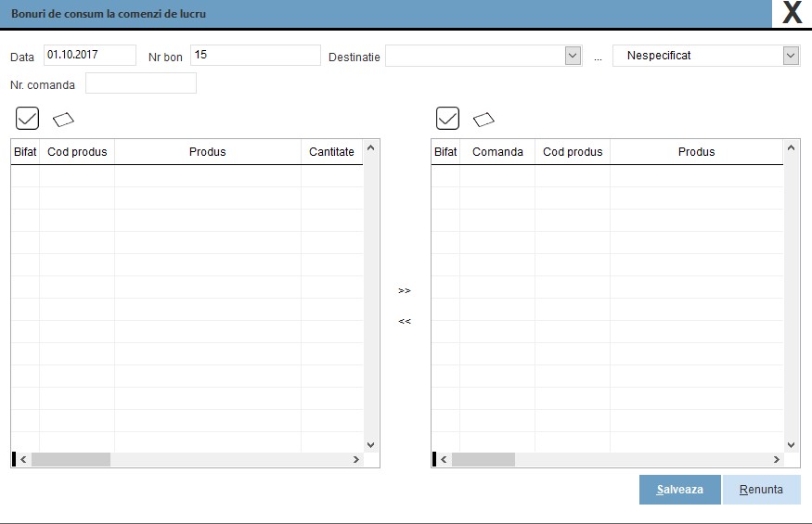Click the left table's scroll-up arrow
The image size is (812, 524).
pos(371,148)
